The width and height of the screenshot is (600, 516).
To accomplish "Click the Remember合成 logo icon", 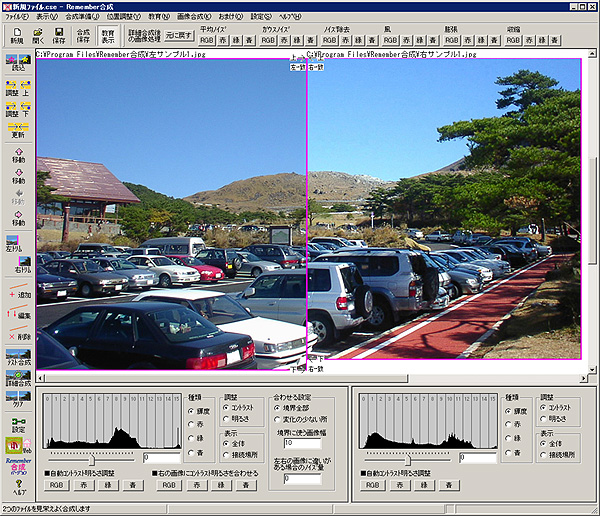I will pos(18,466).
